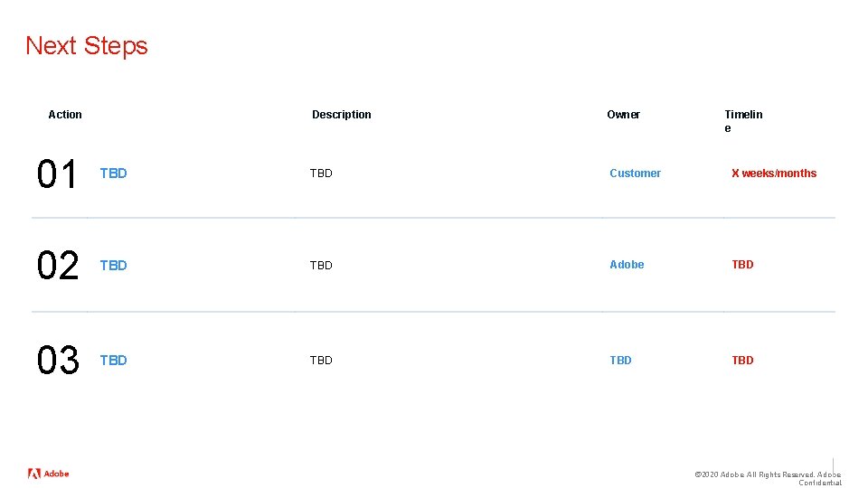
Task: Click the large "03" row number
Action: (x=58, y=361)
